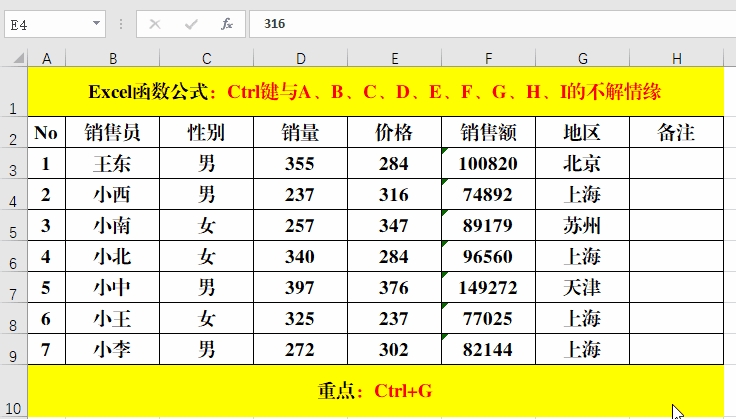Click the cancel (X) formula bar icon

[x=155, y=24]
